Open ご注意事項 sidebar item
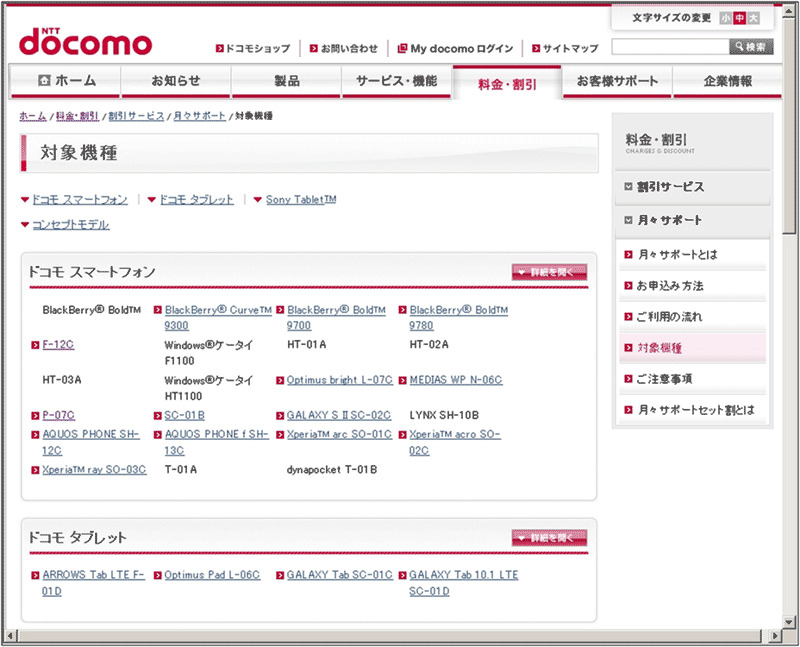 click(692, 379)
